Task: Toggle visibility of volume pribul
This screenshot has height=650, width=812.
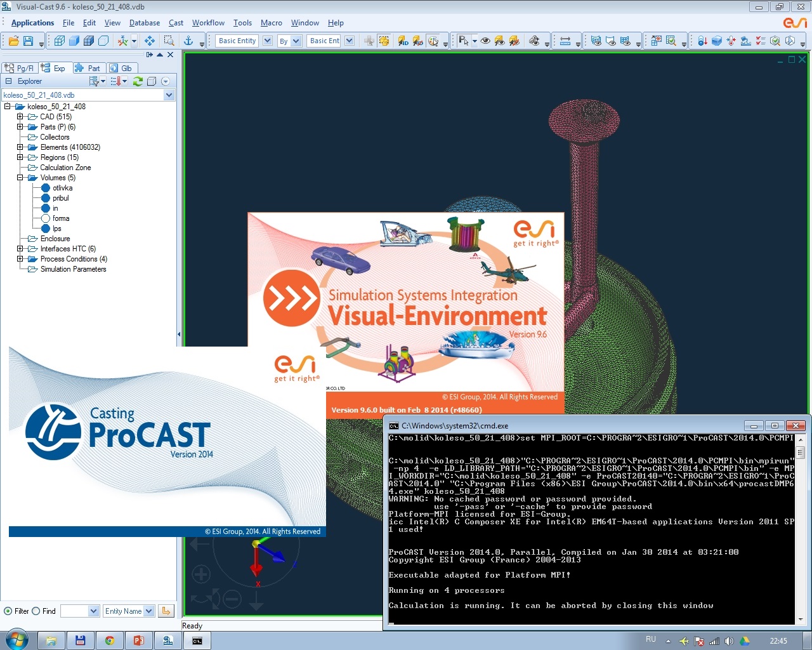Action: coord(46,198)
